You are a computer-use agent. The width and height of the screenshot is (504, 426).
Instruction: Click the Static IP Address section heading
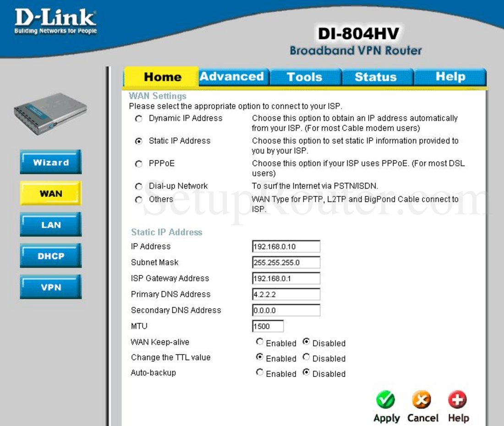point(166,232)
